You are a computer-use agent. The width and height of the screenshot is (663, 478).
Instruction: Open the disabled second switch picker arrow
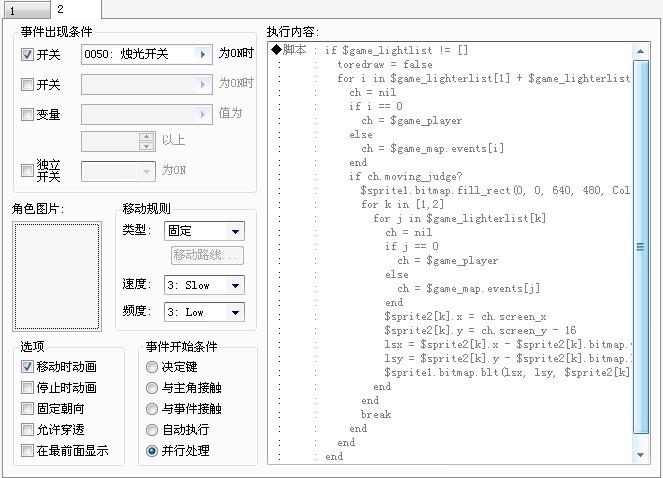pos(203,84)
